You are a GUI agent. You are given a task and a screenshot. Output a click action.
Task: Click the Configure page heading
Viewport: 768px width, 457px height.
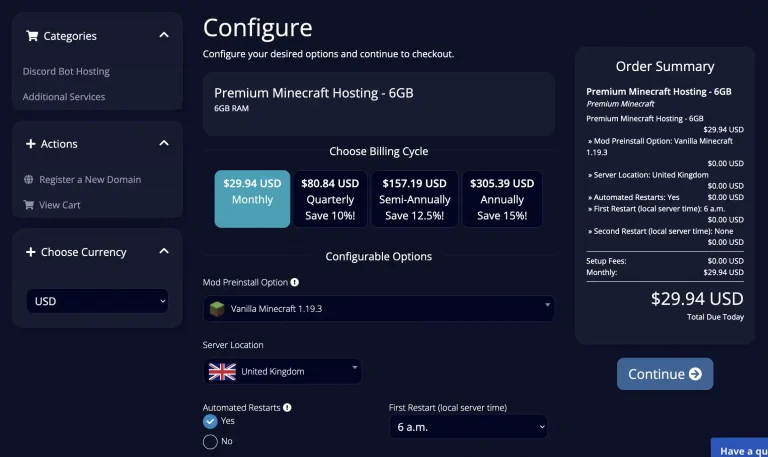(x=258, y=27)
